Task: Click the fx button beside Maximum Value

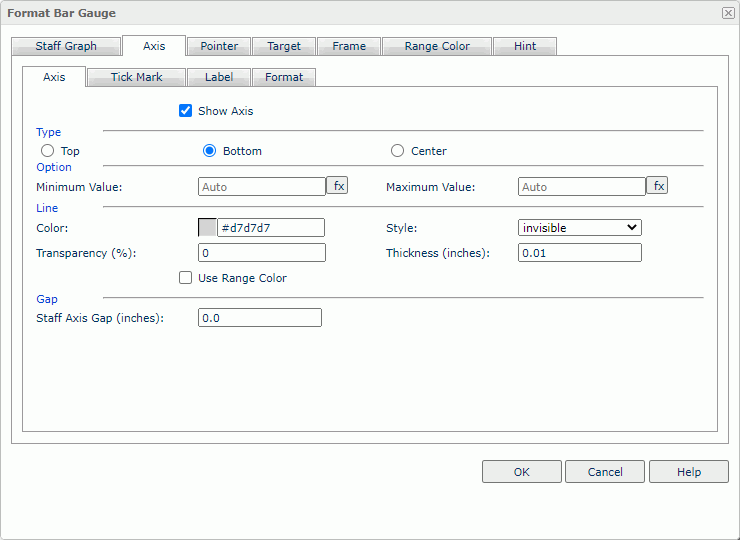Action: pyautogui.click(x=657, y=186)
